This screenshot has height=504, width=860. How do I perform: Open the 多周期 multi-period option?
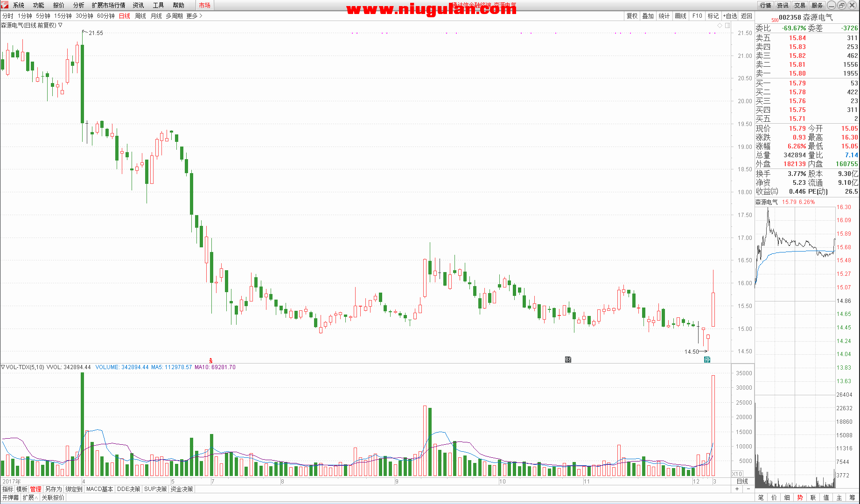[x=174, y=16]
